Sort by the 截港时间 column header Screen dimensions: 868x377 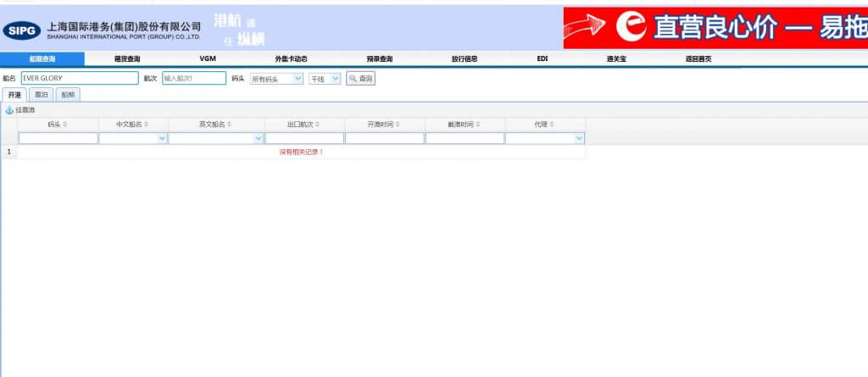465,125
